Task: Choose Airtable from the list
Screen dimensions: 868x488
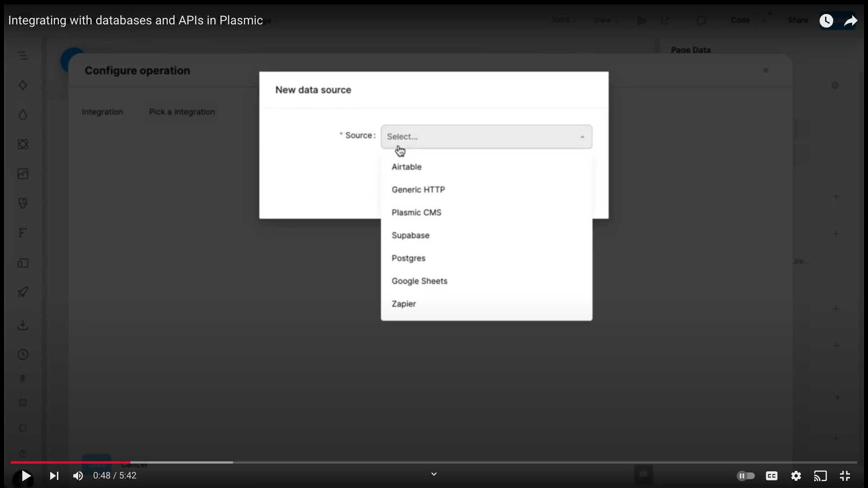Action: click(x=406, y=167)
